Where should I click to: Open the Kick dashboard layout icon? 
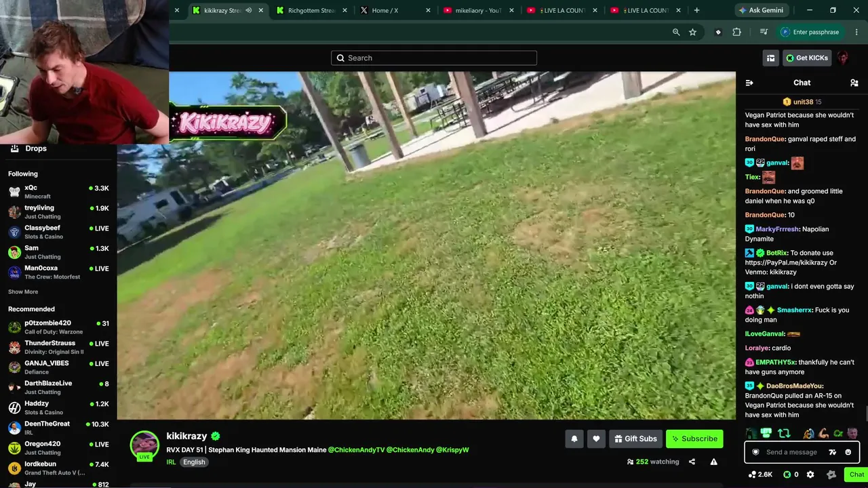point(770,58)
